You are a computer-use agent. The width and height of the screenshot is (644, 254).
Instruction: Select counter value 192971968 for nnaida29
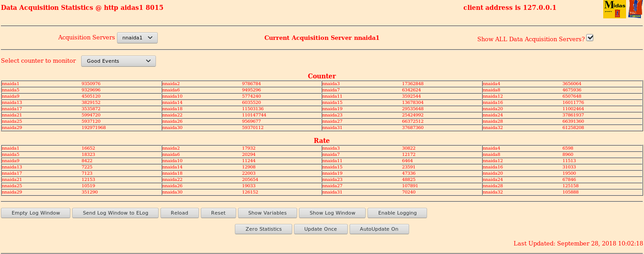pos(94,128)
